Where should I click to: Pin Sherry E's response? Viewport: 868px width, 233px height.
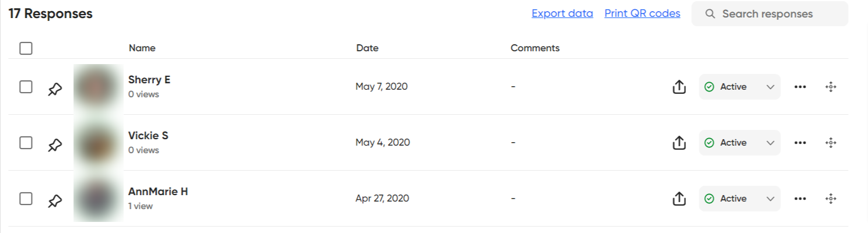[55, 89]
